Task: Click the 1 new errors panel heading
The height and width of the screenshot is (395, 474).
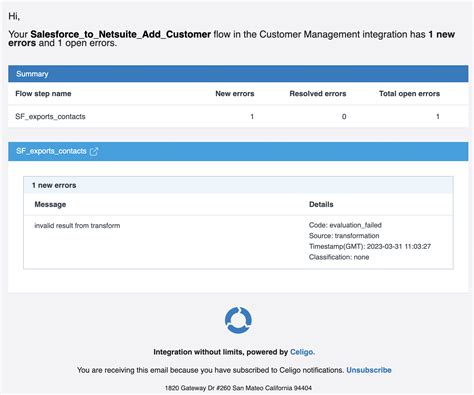Action: pyautogui.click(x=54, y=185)
